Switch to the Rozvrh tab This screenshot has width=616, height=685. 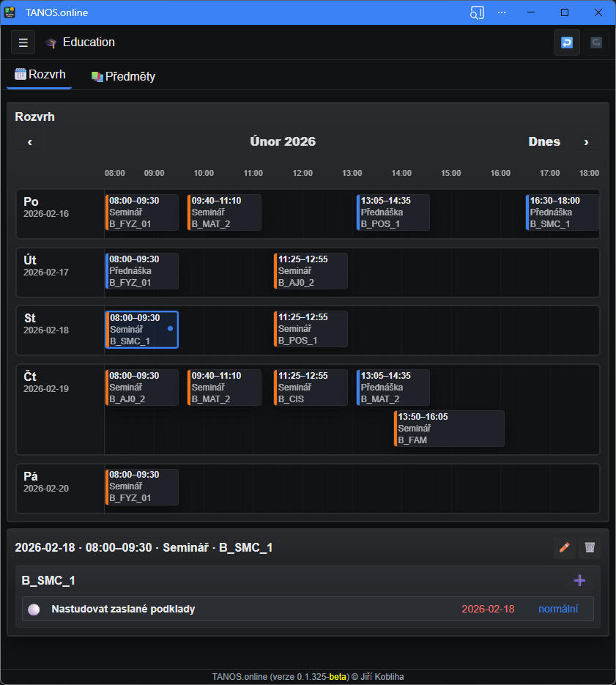[x=40, y=75]
